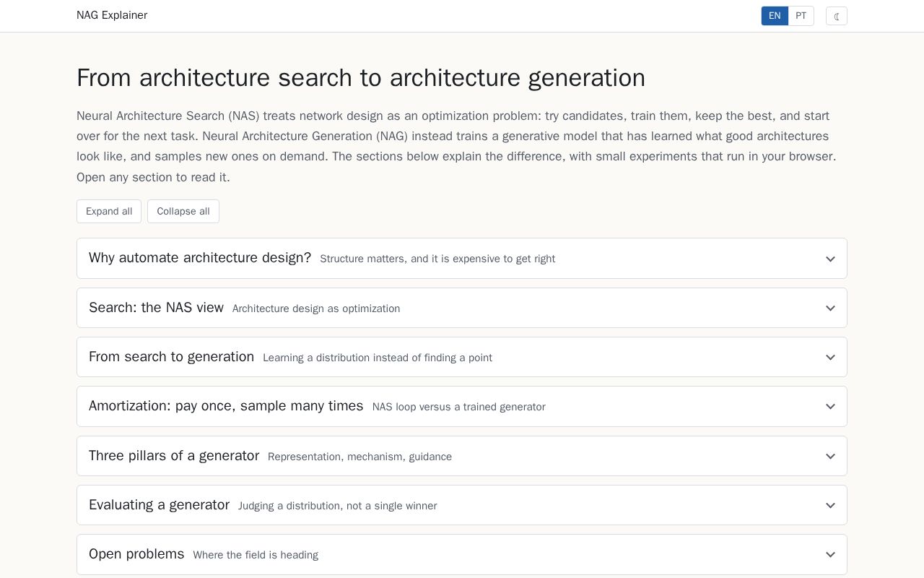Screen dimensions: 924x578
Task: Click the main page heading text
Action: click(x=361, y=78)
